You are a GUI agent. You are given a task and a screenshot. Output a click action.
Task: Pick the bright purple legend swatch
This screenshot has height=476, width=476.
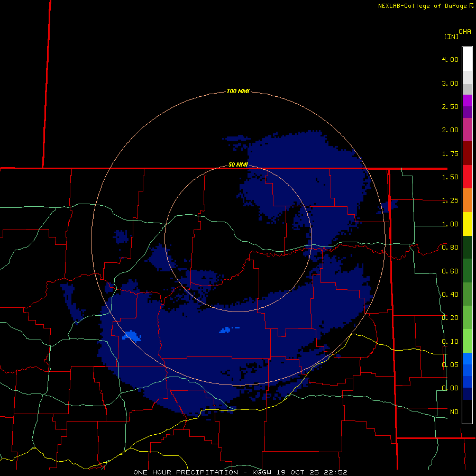click(467, 100)
